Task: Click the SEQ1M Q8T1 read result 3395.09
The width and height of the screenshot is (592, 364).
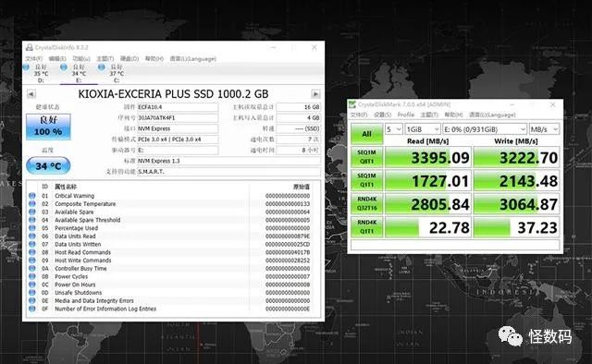Action: 427,157
